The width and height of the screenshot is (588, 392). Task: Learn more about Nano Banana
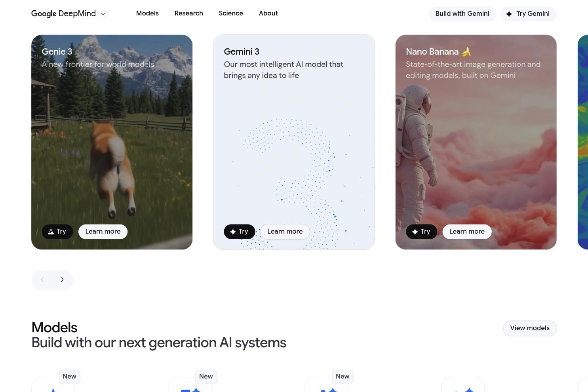(467, 232)
